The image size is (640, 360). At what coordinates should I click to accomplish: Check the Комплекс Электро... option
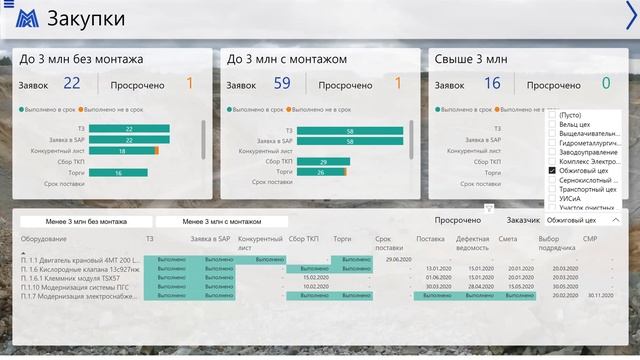[552, 161]
